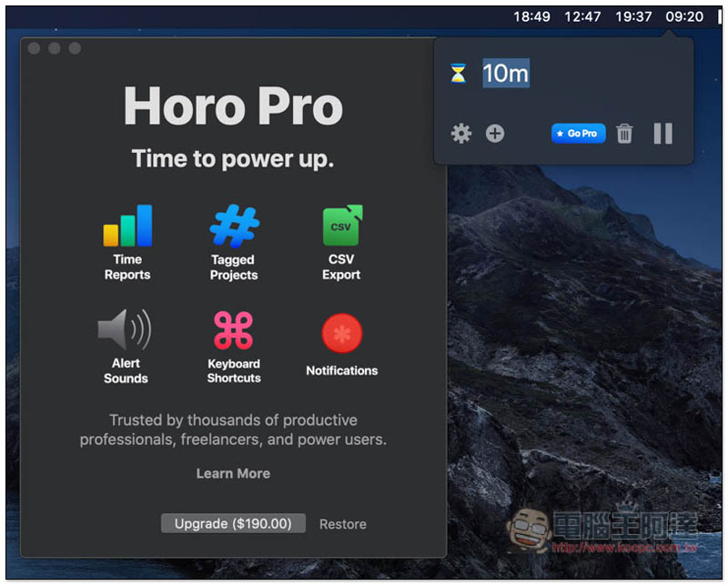Click the Upgrade ($190.00) button
728x586 pixels.
coord(231,523)
